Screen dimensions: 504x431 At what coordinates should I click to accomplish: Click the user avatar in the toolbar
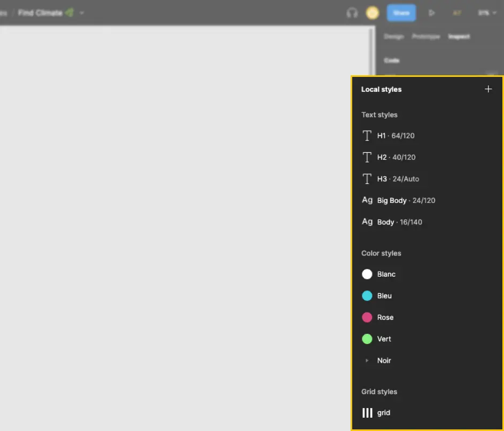[x=372, y=12]
